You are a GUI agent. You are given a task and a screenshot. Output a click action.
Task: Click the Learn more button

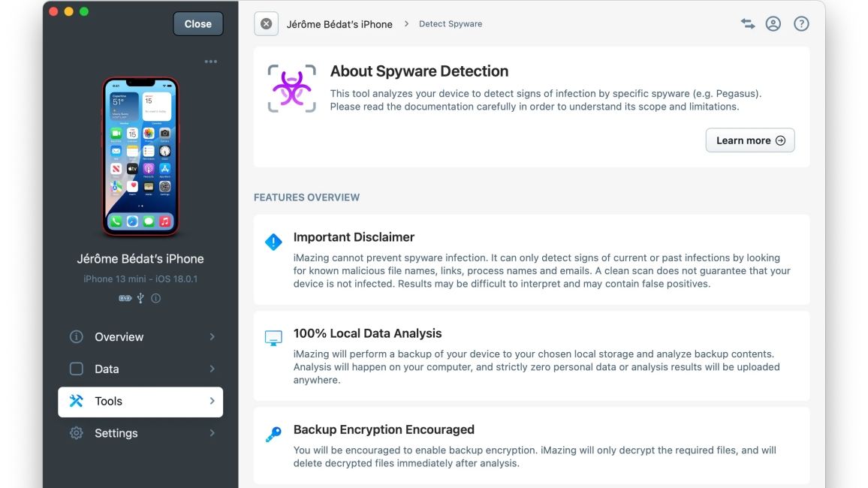pos(750,140)
